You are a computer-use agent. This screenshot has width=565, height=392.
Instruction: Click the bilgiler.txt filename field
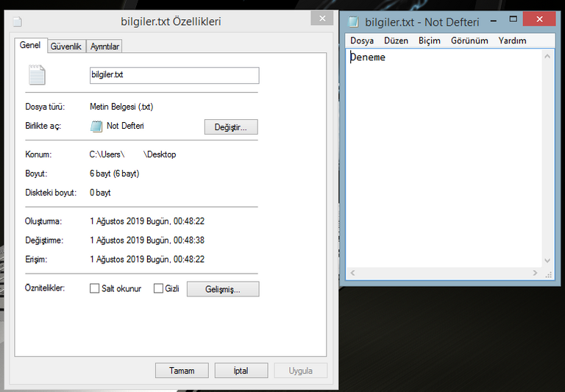174,75
